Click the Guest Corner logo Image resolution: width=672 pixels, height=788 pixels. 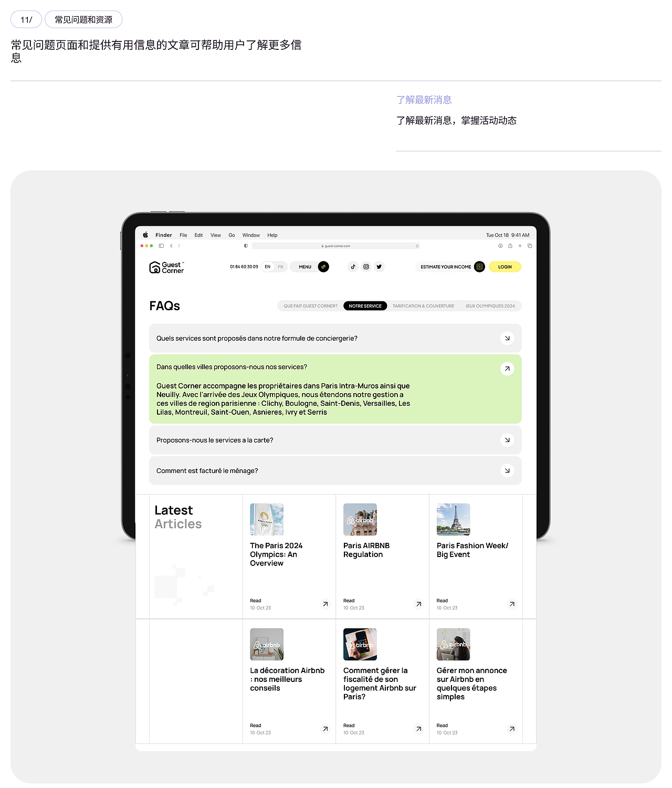[x=166, y=267]
